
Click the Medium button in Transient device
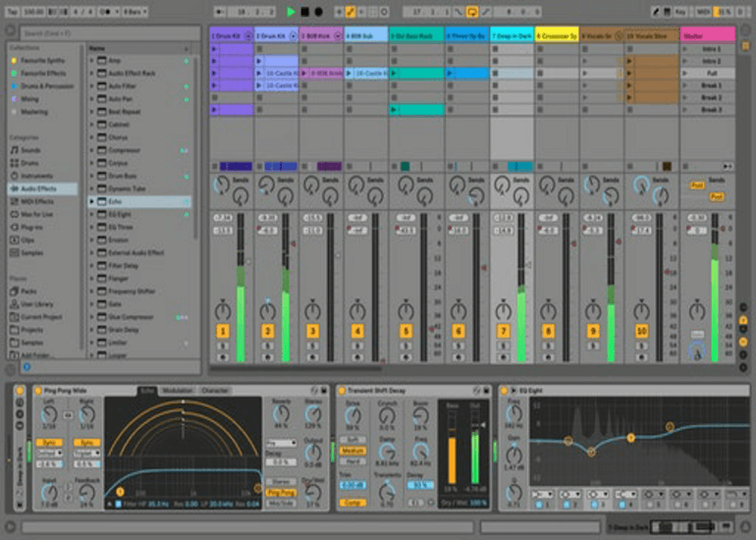(353, 452)
